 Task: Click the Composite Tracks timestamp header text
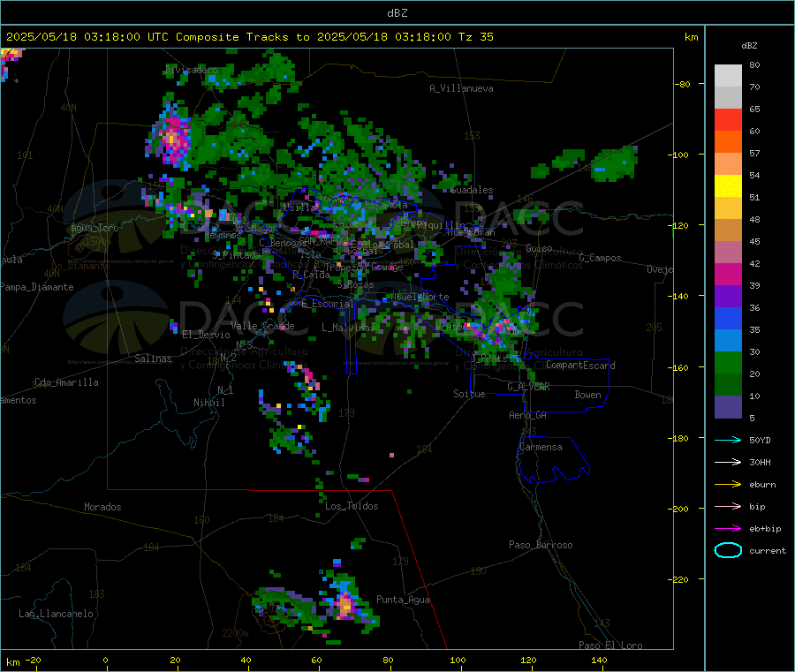[x=249, y=37]
